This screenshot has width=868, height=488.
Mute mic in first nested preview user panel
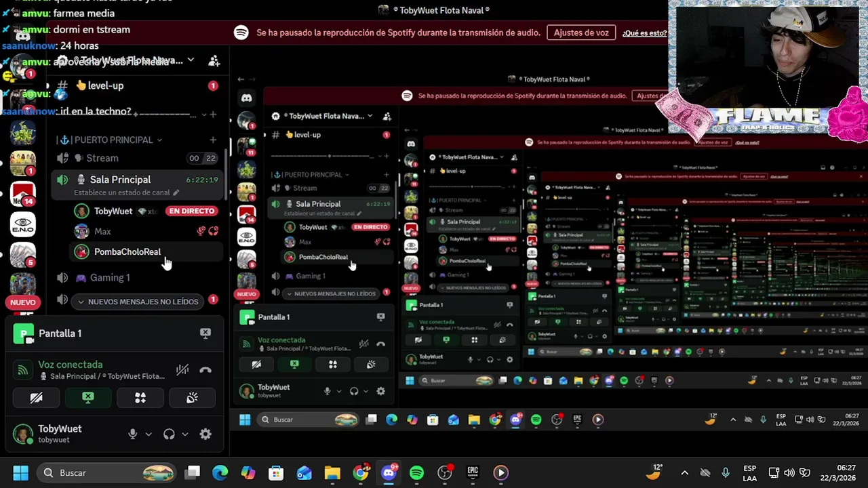tap(327, 391)
